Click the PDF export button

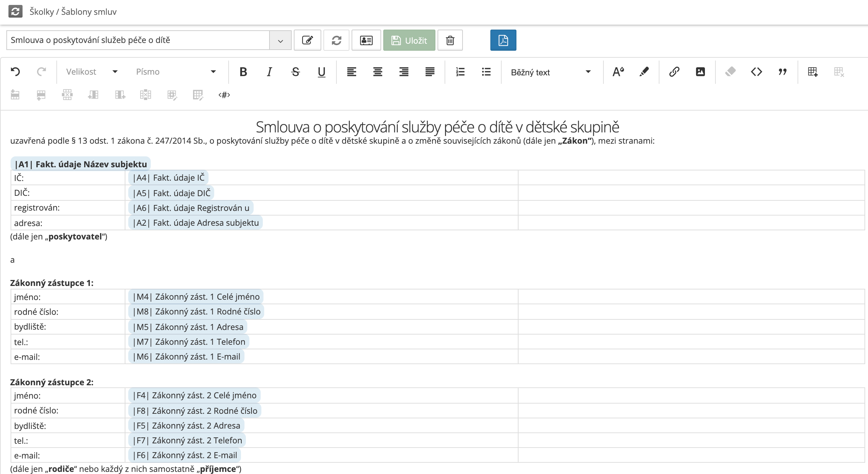(503, 40)
